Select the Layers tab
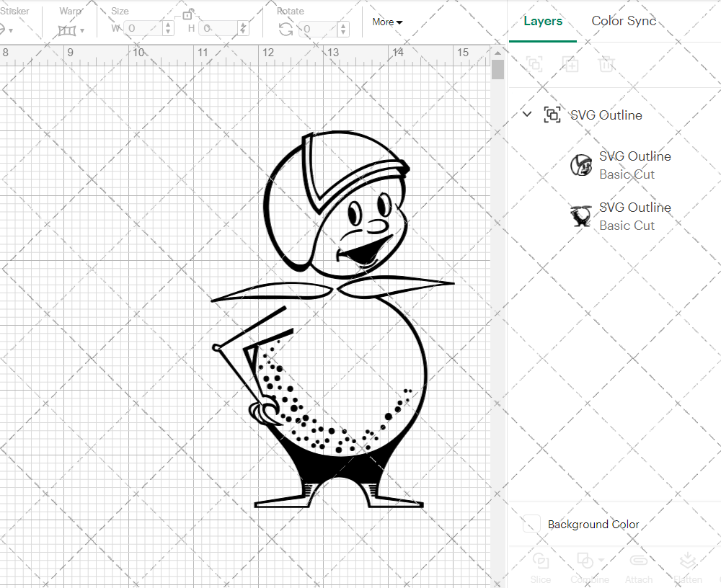 click(543, 21)
